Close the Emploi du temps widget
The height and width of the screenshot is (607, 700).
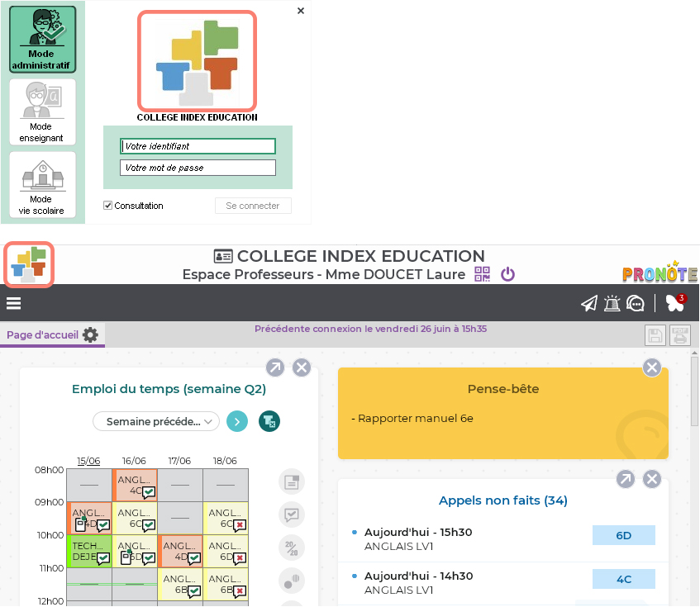302,368
